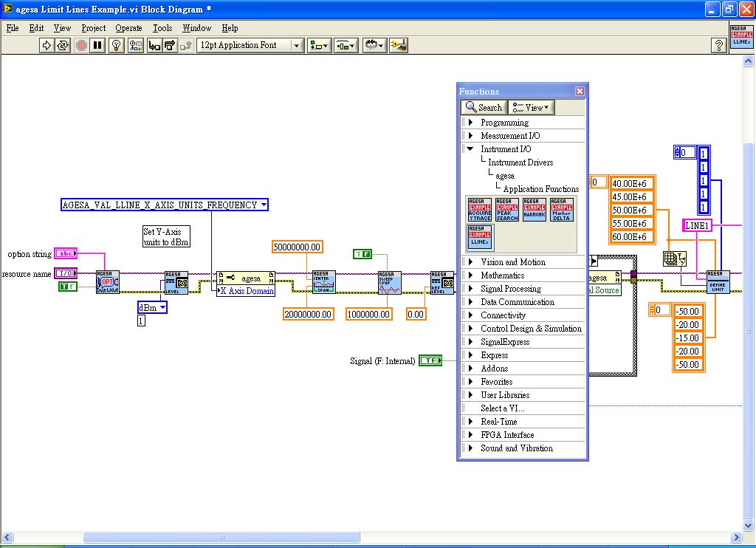Screen dimensions: 756x548
Task: Select the AGESA Acquire Y Trace example
Action: pos(480,210)
